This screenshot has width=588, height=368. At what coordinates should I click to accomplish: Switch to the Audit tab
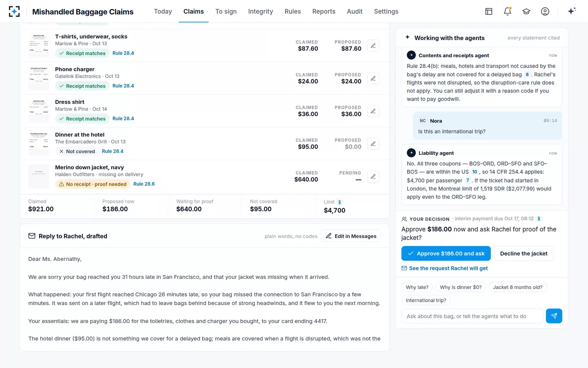355,11
